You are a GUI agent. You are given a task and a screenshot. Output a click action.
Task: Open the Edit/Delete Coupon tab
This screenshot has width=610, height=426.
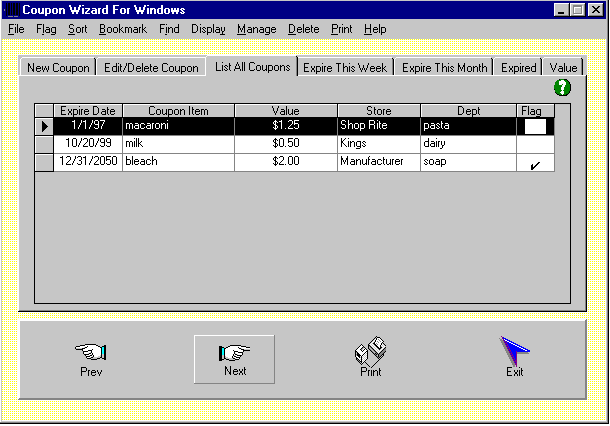coord(151,68)
